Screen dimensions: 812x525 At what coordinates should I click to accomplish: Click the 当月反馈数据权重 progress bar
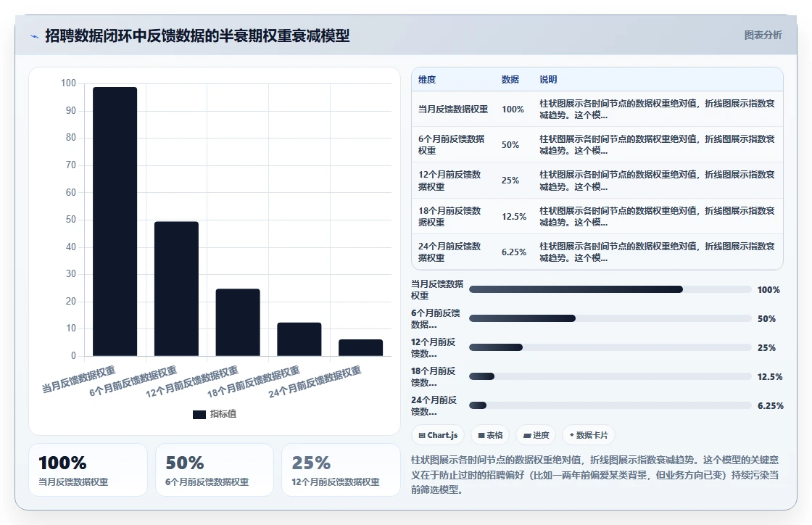(x=610, y=289)
